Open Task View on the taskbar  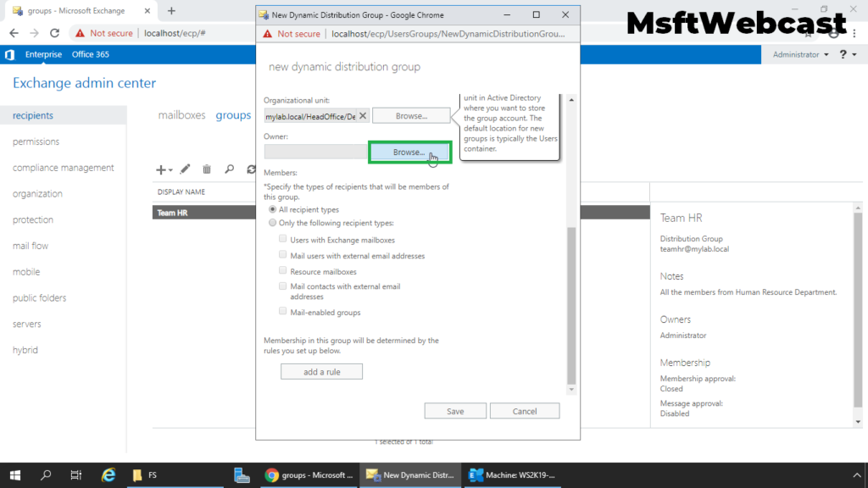tap(75, 474)
